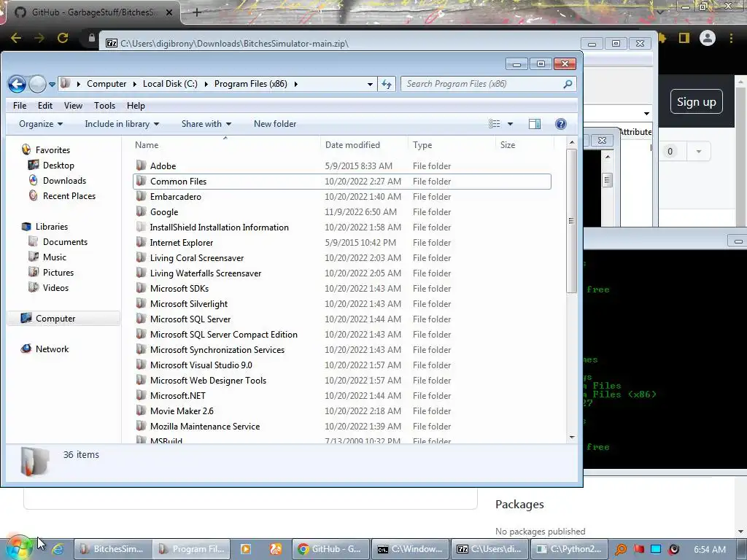The height and width of the screenshot is (560, 747).
Task: Sort by Type column header
Action: 452,145
